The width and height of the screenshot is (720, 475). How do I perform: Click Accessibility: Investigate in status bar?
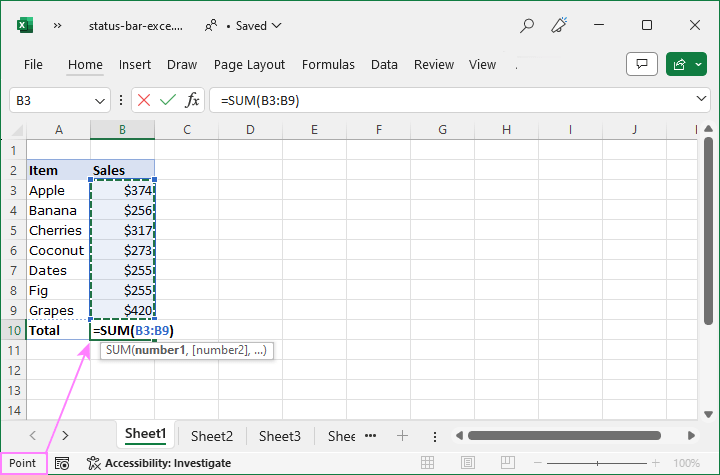pos(159,463)
